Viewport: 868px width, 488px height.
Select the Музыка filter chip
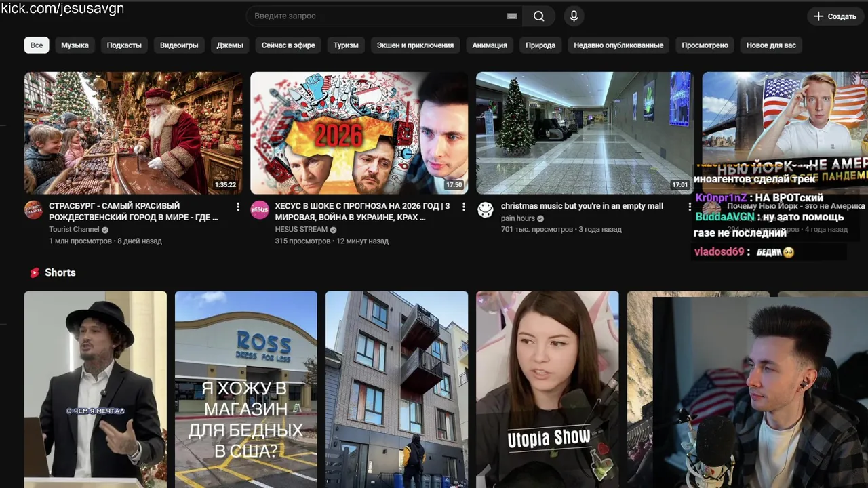tap(75, 45)
